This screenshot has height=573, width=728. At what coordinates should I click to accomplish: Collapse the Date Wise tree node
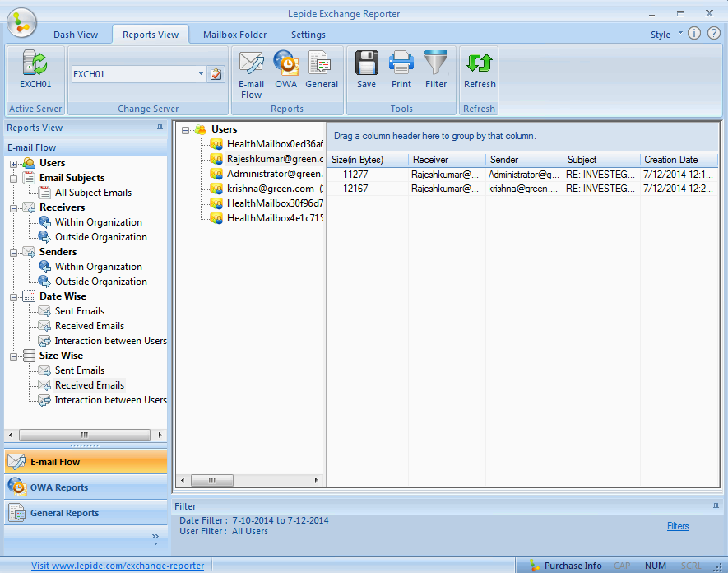tap(13, 297)
